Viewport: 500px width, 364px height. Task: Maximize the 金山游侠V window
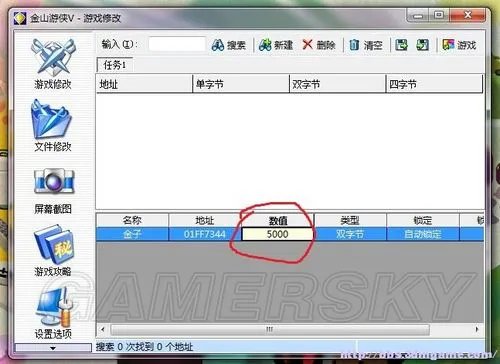[x=439, y=15]
